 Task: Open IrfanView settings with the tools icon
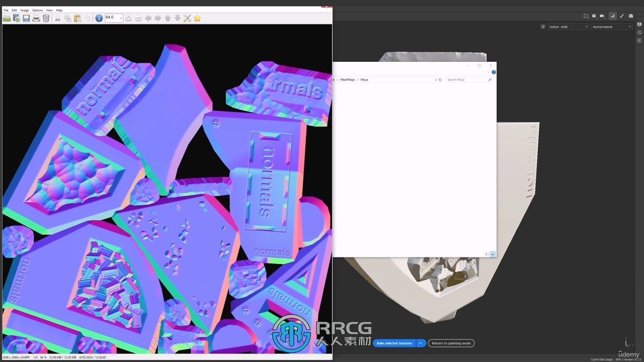tap(187, 18)
